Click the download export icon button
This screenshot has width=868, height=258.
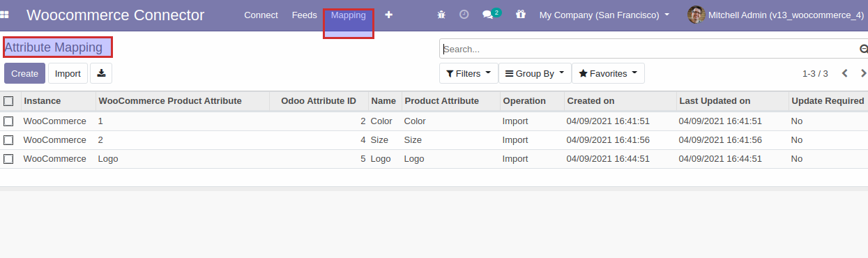pyautogui.click(x=101, y=73)
